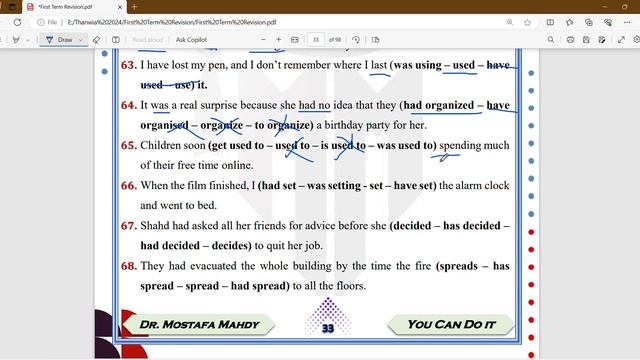Print the PDF document
Viewport: 640px width, 360px height.
click(570, 40)
